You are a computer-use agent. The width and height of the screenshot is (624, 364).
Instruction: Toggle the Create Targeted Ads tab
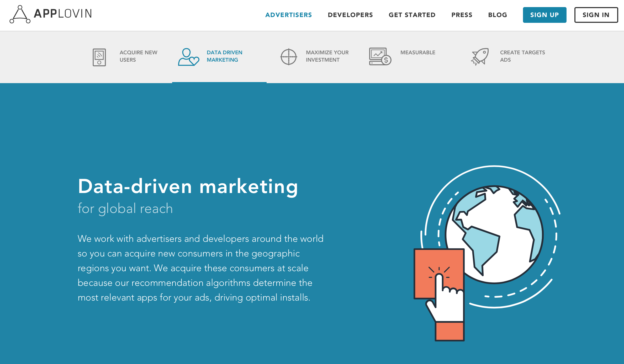click(x=507, y=56)
